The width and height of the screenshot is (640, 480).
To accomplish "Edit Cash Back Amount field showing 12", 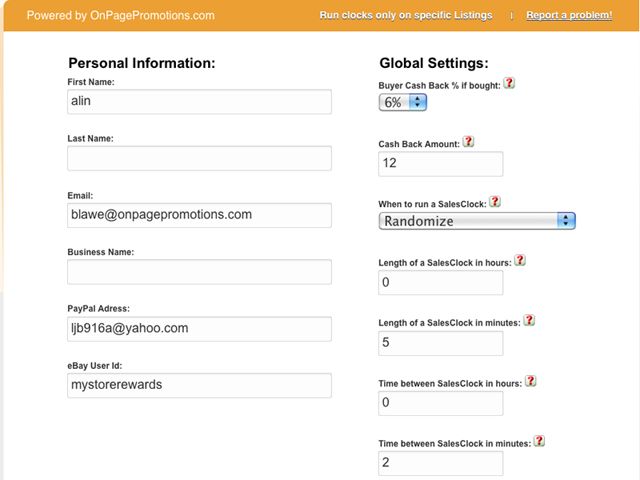I will click(441, 164).
